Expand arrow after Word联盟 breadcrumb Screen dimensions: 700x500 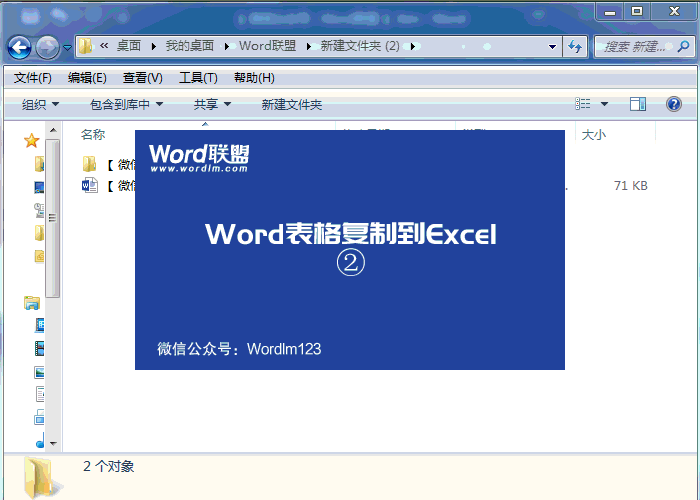coord(308,46)
